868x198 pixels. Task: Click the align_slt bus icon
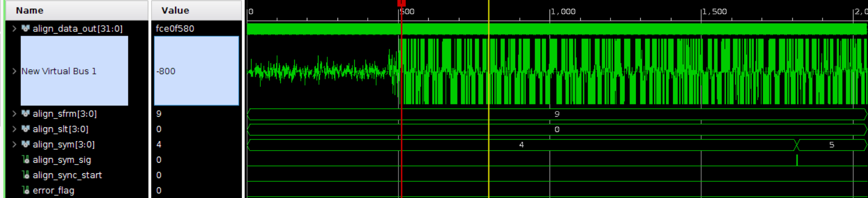tap(26, 129)
